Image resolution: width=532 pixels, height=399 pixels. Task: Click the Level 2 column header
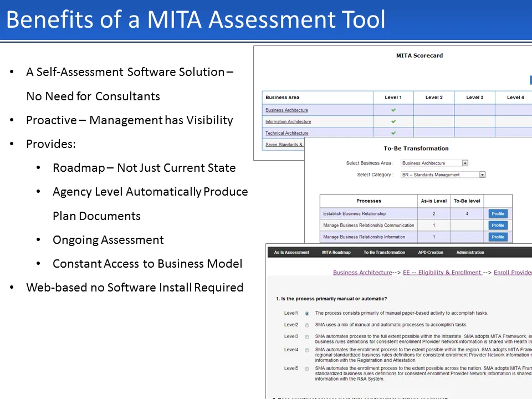pos(434,98)
